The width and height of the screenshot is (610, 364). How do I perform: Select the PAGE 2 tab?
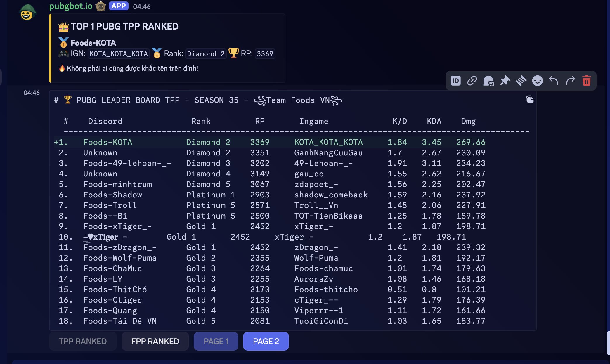pos(266,341)
